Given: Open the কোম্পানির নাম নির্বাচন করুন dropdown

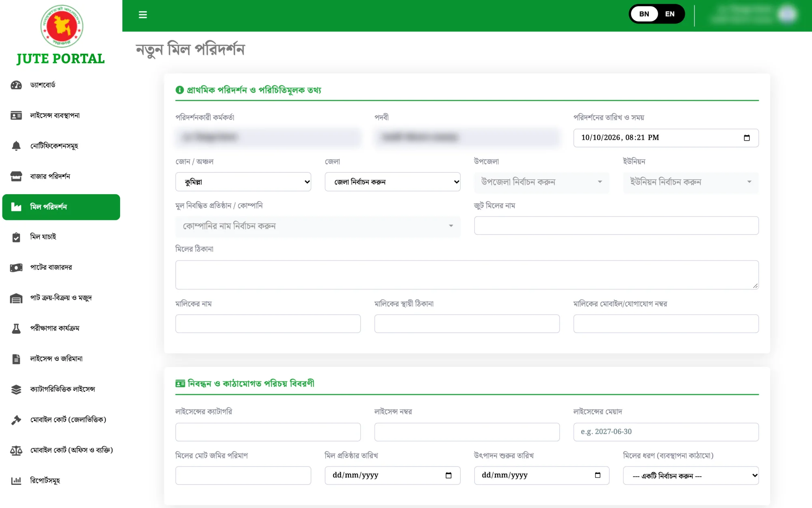Looking at the screenshot, I should pyautogui.click(x=318, y=226).
